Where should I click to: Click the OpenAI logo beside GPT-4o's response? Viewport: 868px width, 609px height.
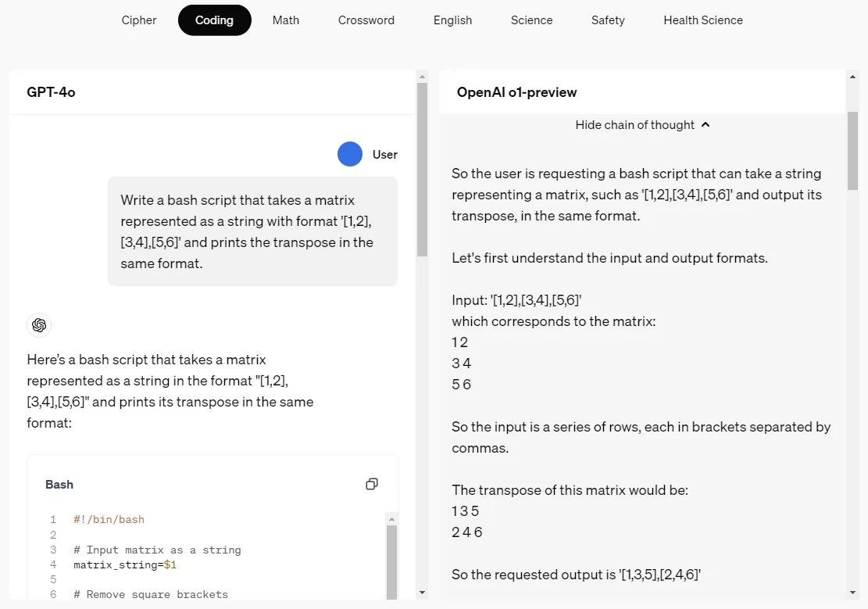pos(39,325)
